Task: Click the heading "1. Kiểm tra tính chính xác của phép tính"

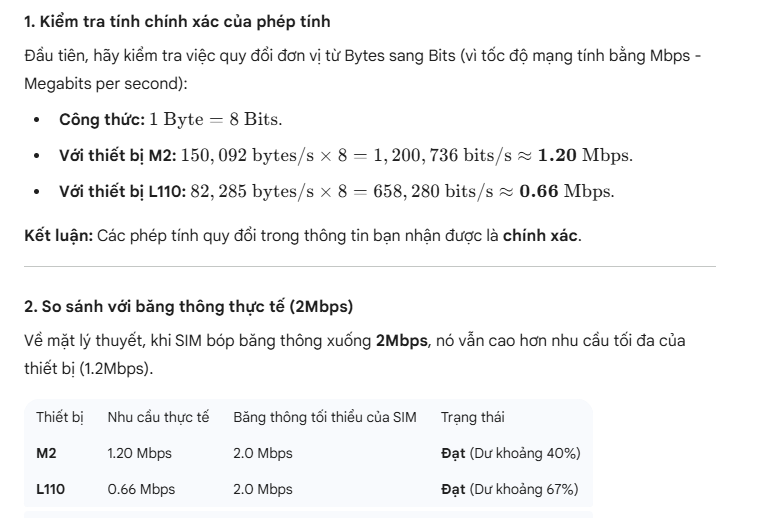Action: [177, 21]
